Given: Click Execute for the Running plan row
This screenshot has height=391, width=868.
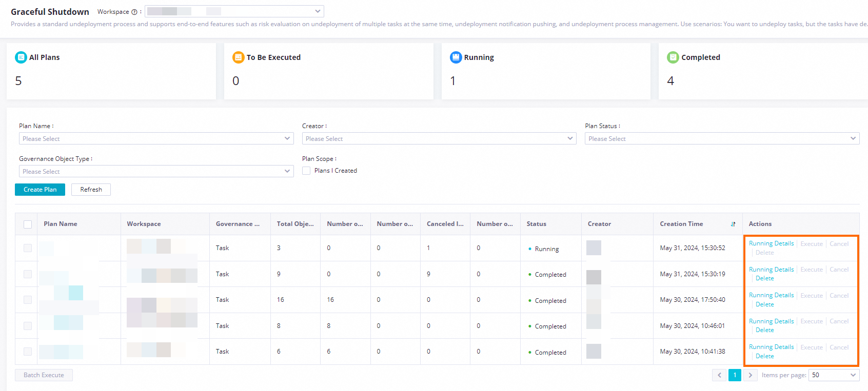Looking at the screenshot, I should pos(812,244).
